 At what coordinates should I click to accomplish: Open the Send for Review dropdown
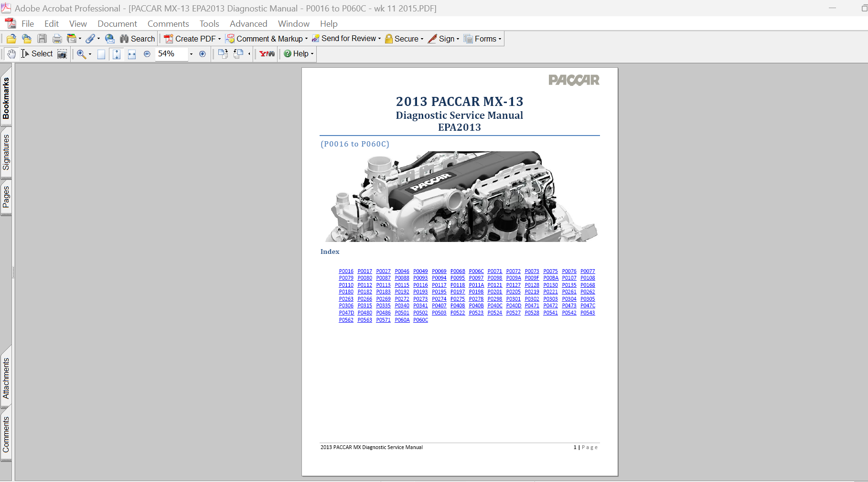tap(346, 39)
